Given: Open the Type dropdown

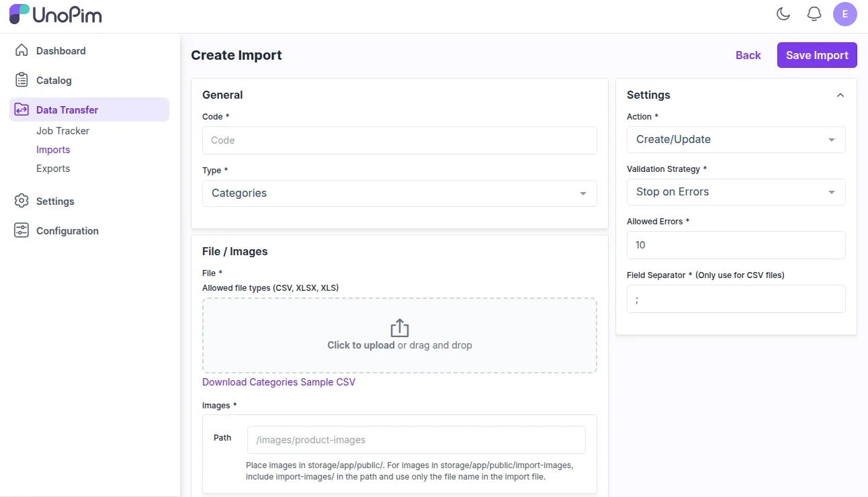Looking at the screenshot, I should [399, 193].
